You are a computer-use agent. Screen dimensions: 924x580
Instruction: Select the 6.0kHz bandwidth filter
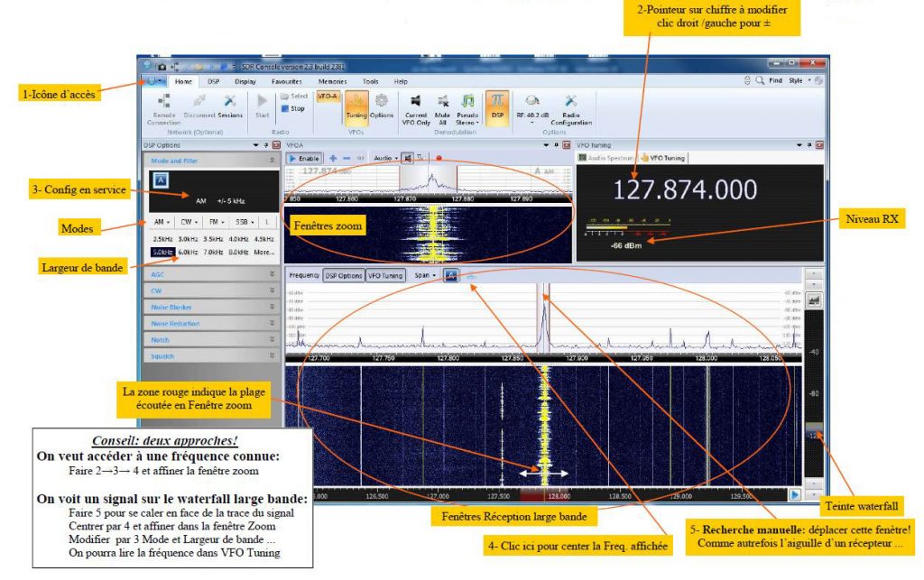[x=188, y=252]
